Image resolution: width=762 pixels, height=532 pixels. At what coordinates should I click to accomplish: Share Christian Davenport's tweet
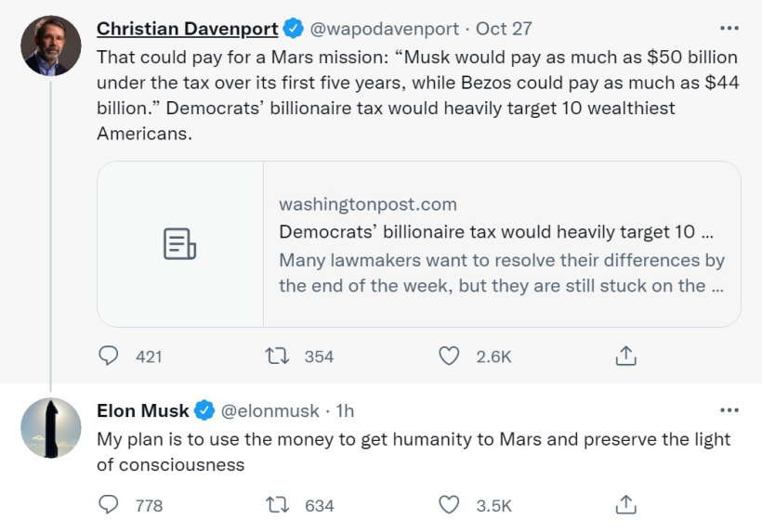click(626, 356)
